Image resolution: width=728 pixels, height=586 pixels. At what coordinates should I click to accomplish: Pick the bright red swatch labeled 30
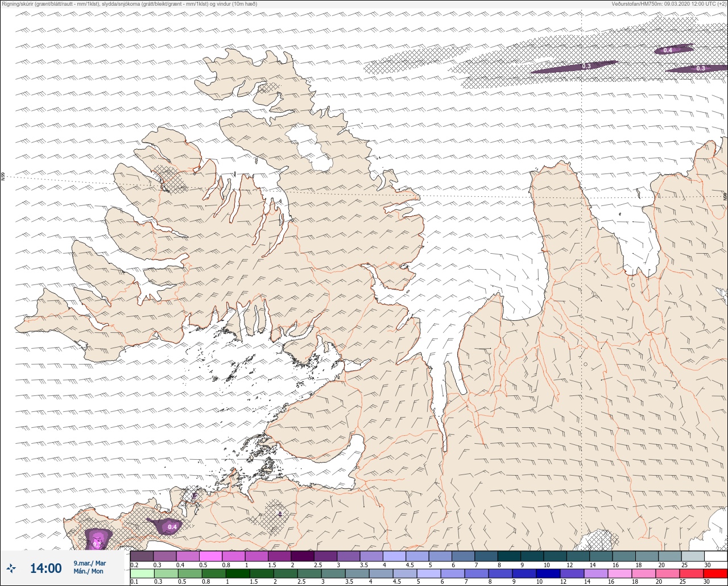pos(715,573)
